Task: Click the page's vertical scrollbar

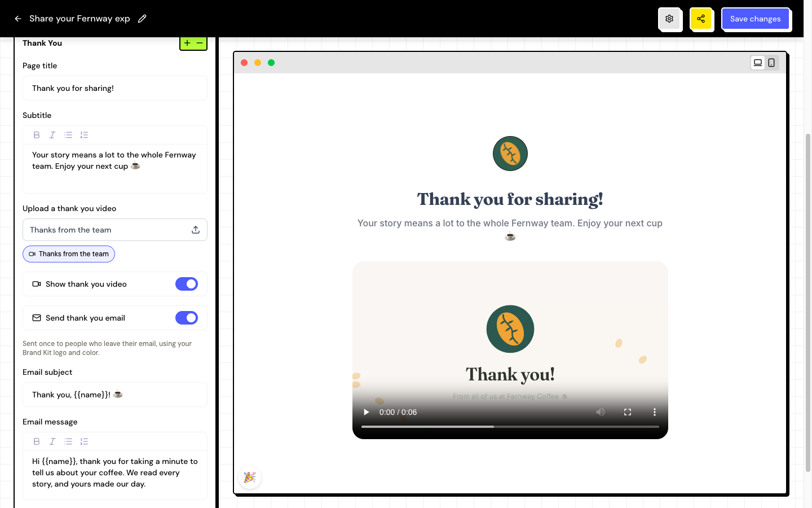Action: tap(808, 303)
